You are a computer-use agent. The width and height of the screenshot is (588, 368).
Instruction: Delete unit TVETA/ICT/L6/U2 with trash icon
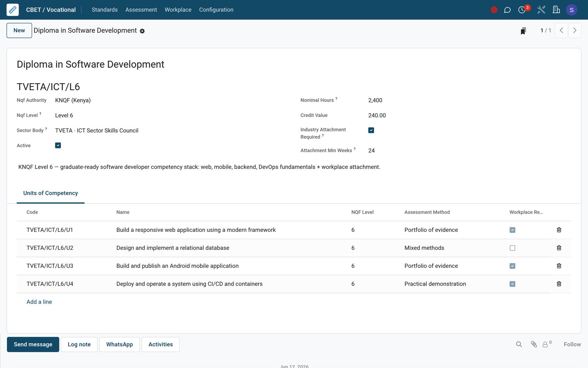[x=559, y=248]
